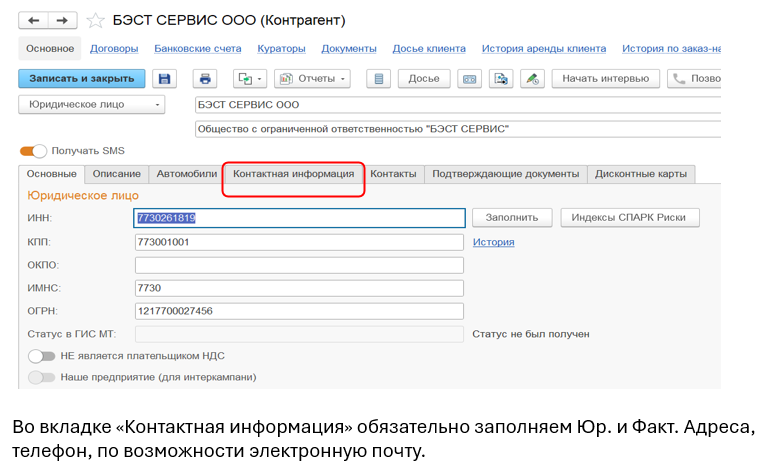
Task: Open the create-based-on dropdown next to printer
Action: pyautogui.click(x=249, y=78)
